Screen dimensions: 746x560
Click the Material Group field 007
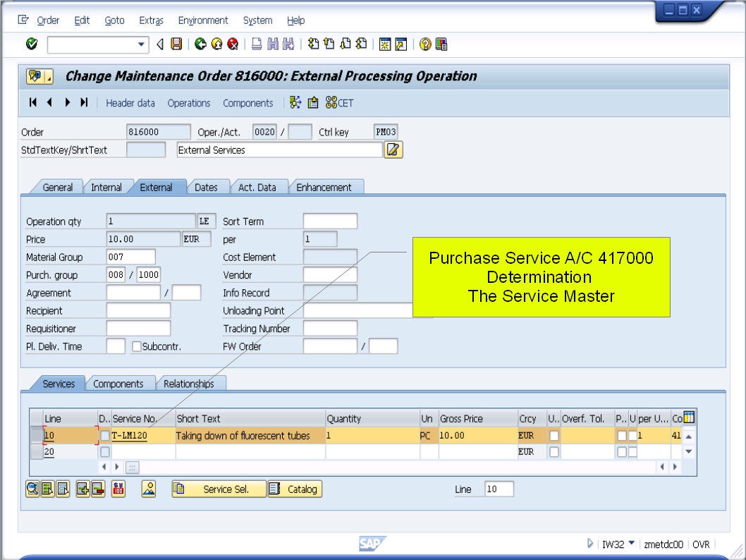click(x=131, y=257)
